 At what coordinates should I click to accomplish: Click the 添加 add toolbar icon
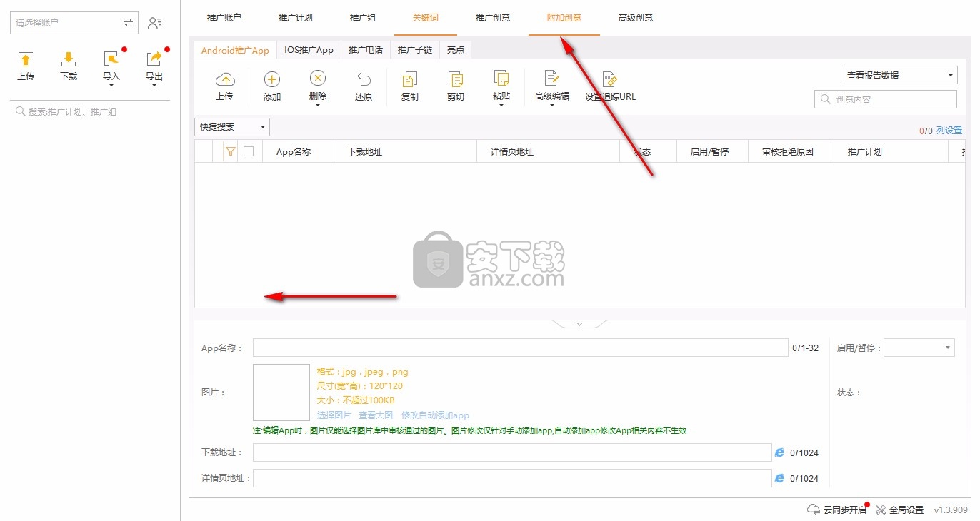[x=272, y=79]
